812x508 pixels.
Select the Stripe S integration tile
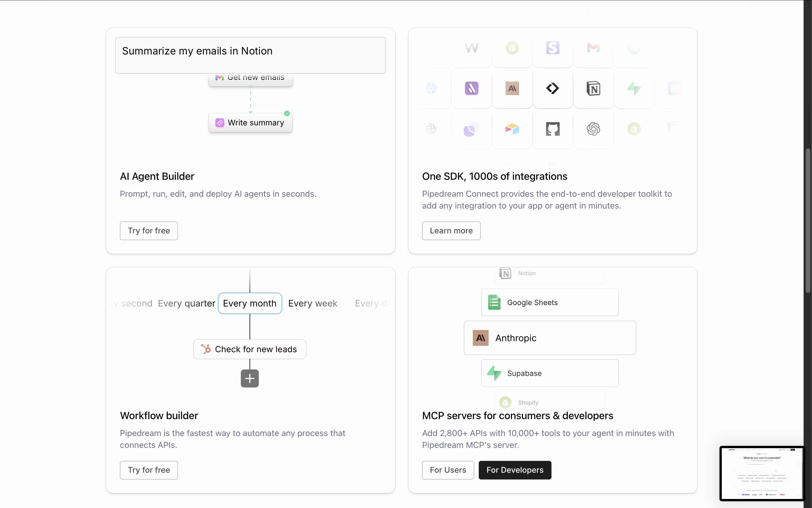pos(553,48)
